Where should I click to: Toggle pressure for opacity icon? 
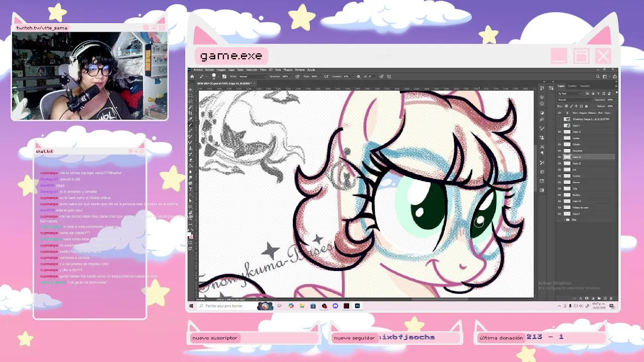(297, 76)
